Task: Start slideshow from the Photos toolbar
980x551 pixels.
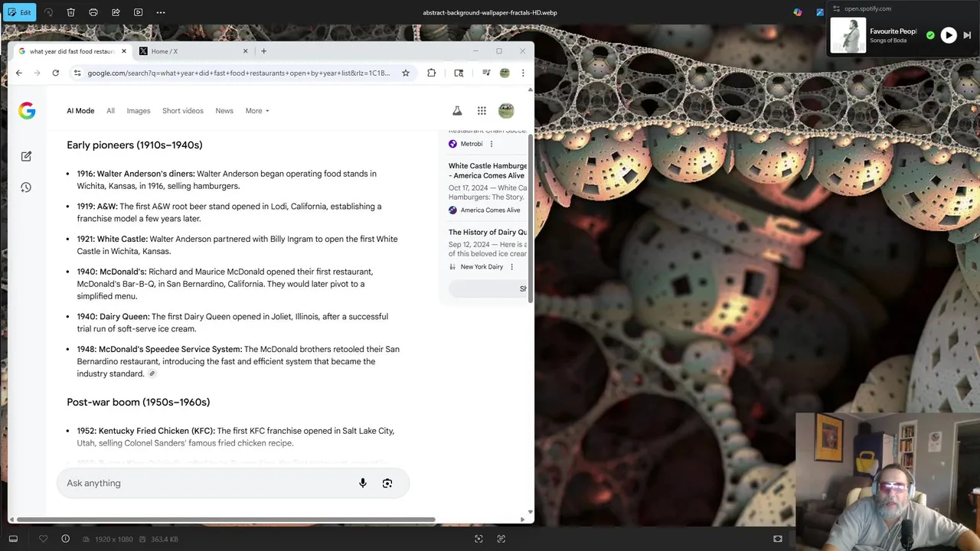Action: 138,12
